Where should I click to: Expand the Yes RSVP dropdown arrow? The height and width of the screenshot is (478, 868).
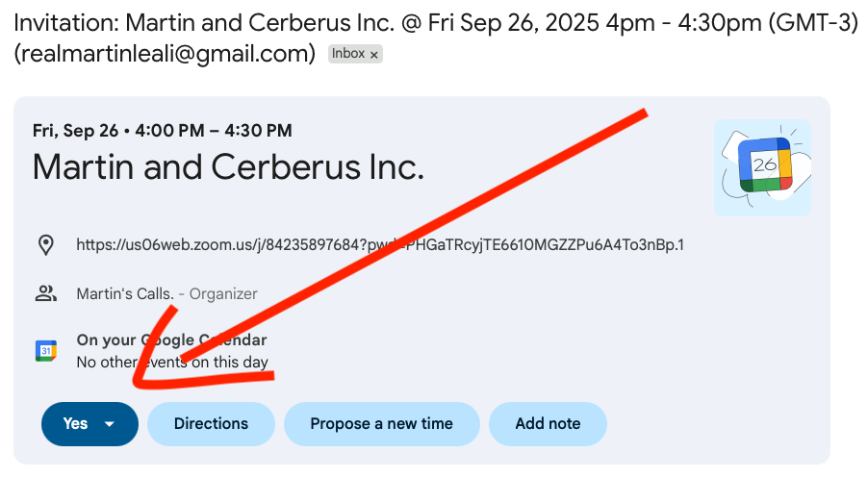click(x=110, y=424)
